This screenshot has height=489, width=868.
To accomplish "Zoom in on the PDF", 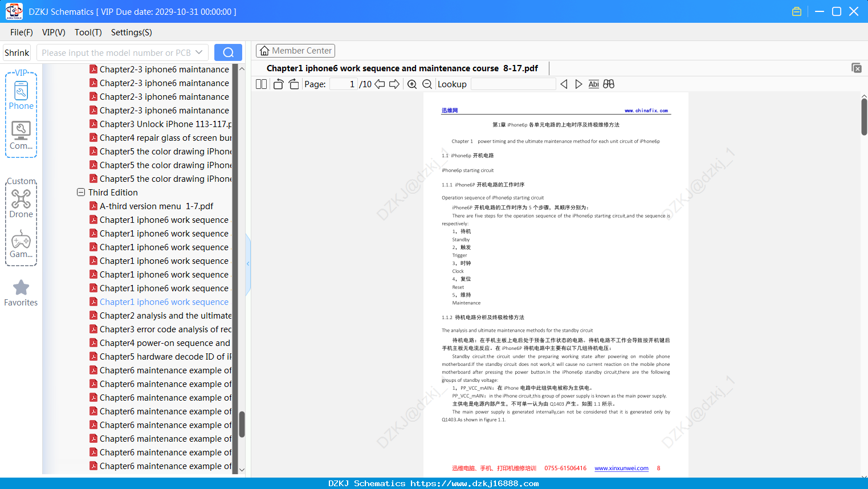I will [x=412, y=84].
